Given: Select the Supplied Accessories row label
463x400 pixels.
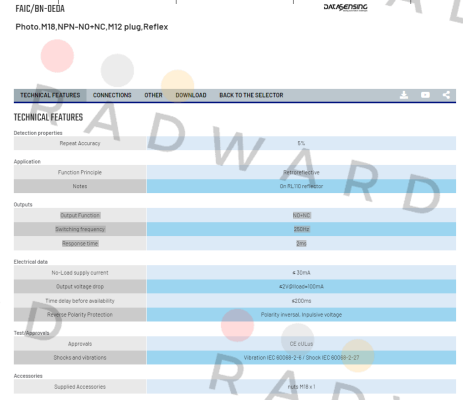Looking at the screenshot, I should (x=80, y=387).
